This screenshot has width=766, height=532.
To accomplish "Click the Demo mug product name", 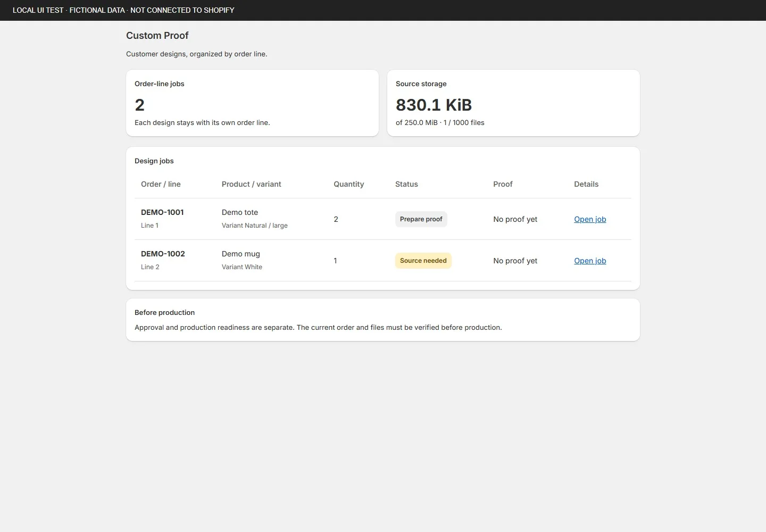I will (241, 254).
